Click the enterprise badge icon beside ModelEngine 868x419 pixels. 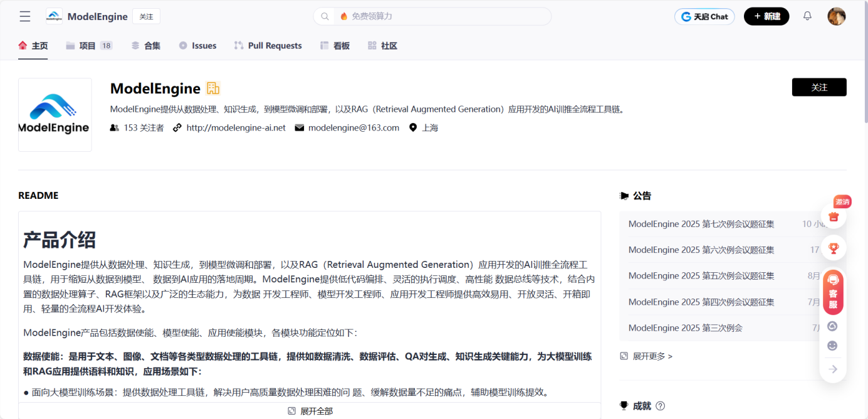point(213,88)
